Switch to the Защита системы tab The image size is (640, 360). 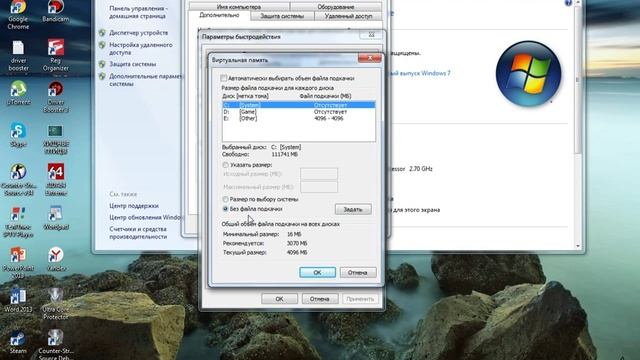pos(282,16)
